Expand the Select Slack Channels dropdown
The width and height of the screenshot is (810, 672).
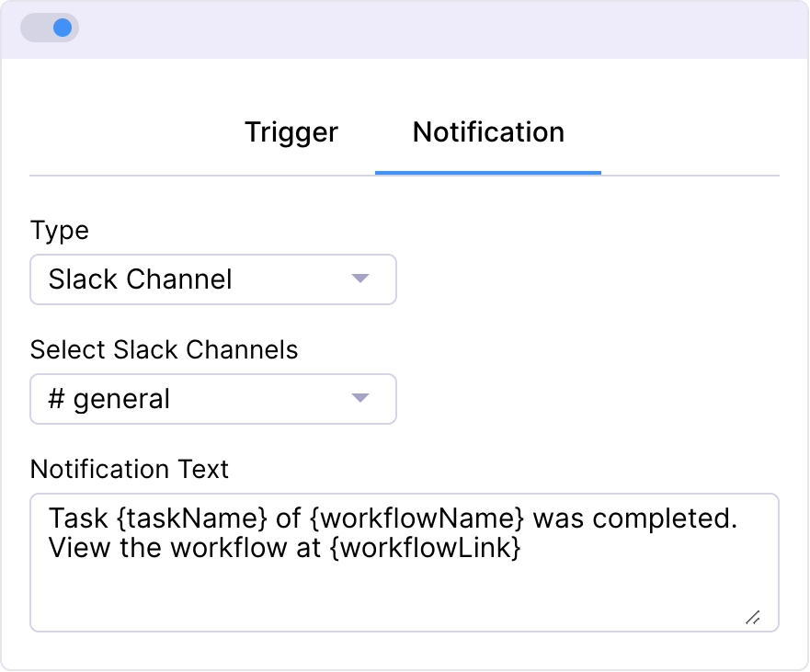coord(212,399)
